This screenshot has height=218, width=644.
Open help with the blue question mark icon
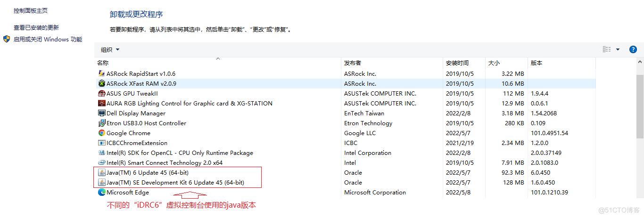tap(633, 49)
